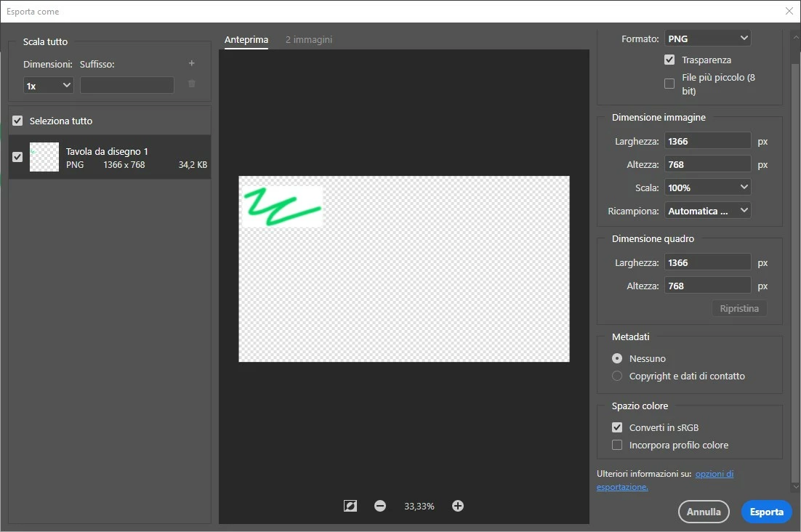Enable File più piccolo (8 bit)

pos(669,84)
